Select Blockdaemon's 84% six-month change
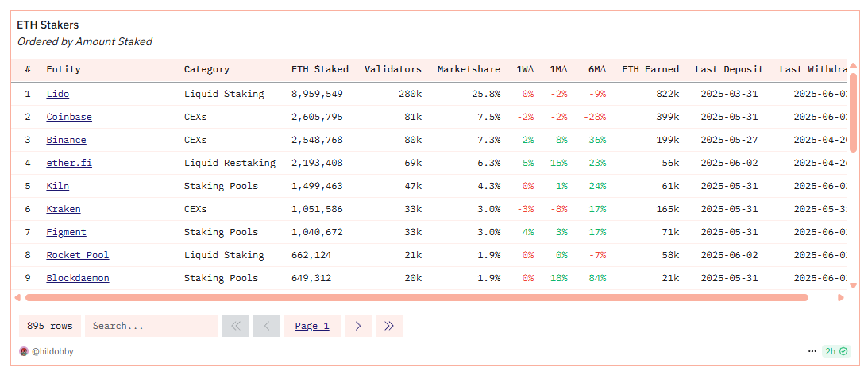This screenshot has width=868, height=375. click(597, 278)
